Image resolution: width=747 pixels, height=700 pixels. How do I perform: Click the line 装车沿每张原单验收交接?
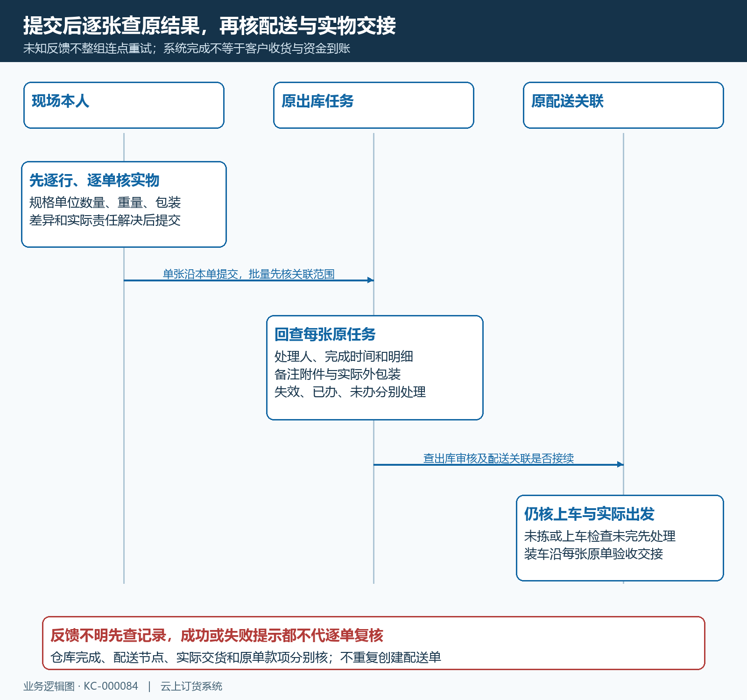[594, 554]
